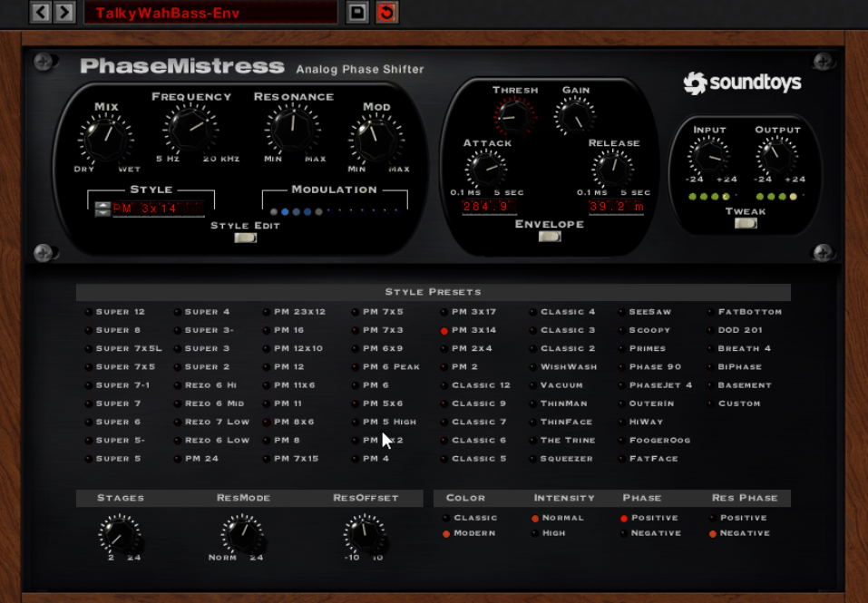Select Positive under Phase
The width and height of the screenshot is (868, 603).
point(649,518)
